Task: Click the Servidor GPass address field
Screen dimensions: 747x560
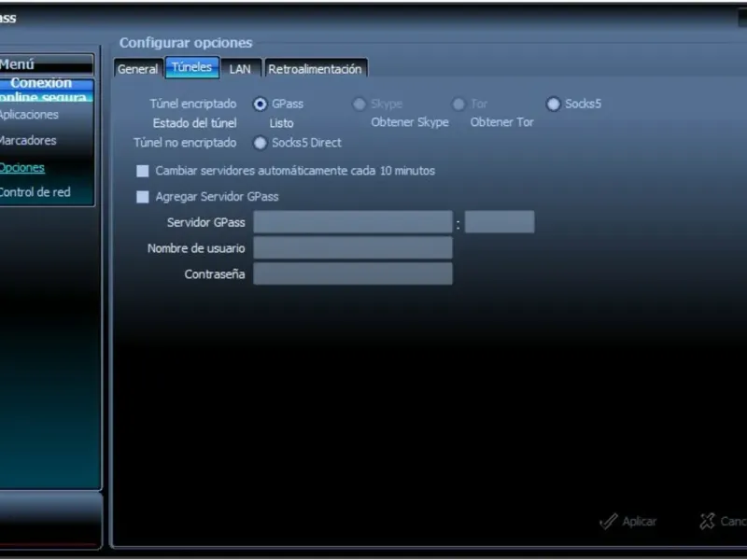Action: point(353,222)
